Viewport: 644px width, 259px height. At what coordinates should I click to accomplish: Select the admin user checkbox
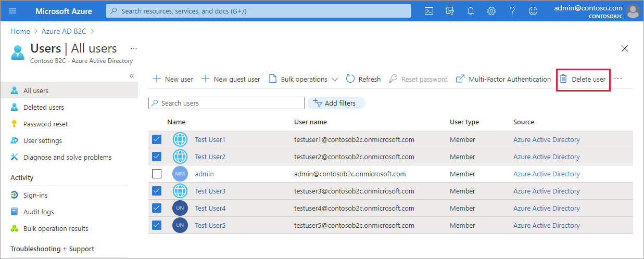[157, 174]
